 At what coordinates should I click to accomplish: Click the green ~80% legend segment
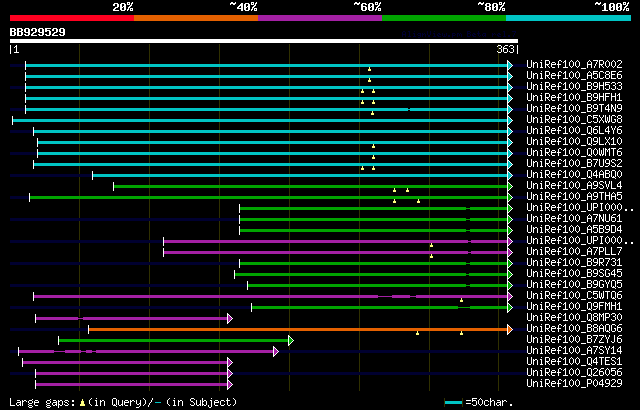coord(444,18)
